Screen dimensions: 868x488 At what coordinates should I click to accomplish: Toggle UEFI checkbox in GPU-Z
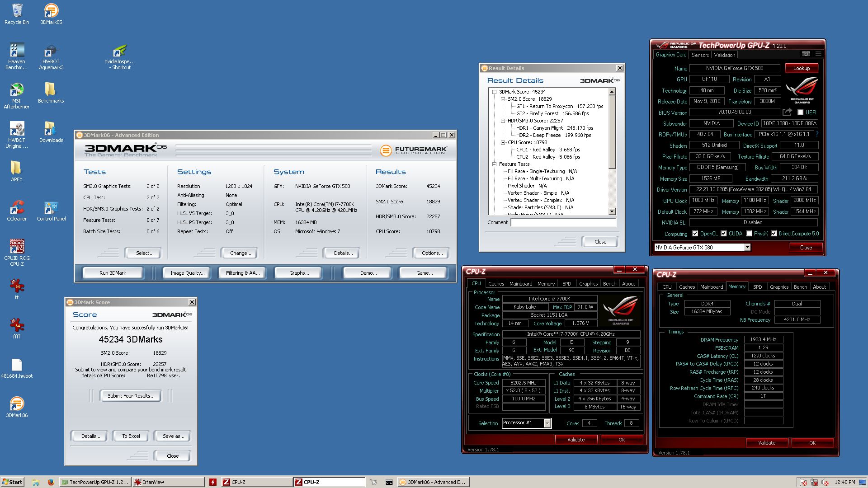(x=801, y=113)
